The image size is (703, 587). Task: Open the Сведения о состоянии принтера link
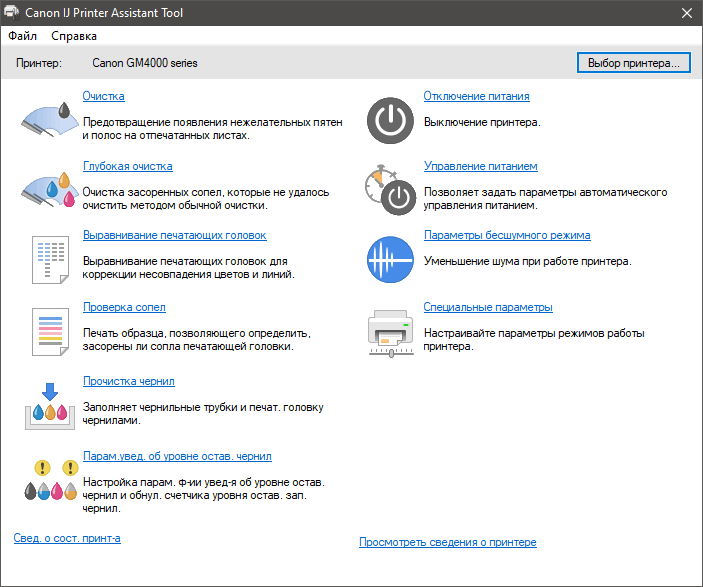[67, 538]
